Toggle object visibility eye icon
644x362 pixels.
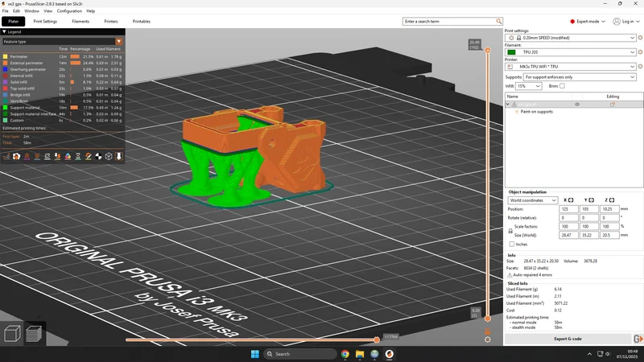tap(577, 105)
